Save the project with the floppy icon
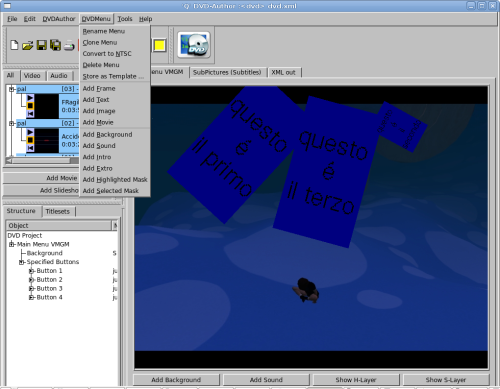500x389 pixels. pyautogui.click(x=41, y=45)
